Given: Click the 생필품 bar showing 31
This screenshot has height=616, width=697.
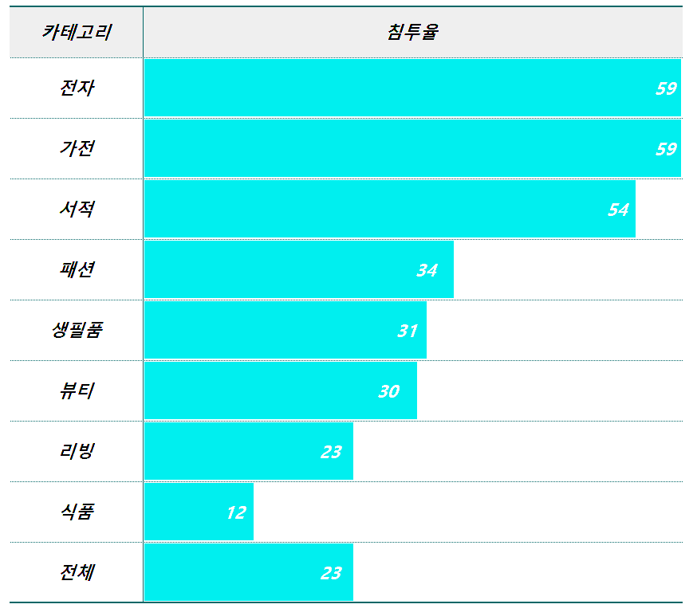Looking at the screenshot, I should coord(285,330).
